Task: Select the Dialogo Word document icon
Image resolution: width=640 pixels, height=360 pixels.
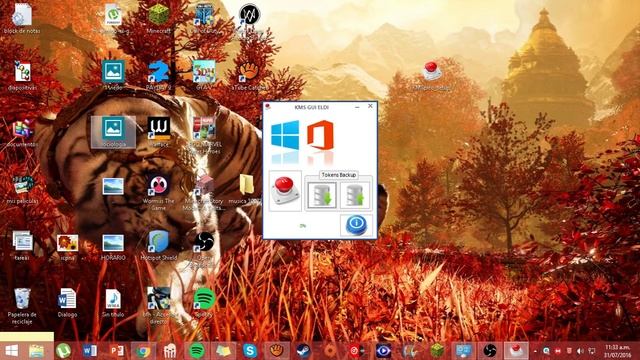Action: click(67, 302)
